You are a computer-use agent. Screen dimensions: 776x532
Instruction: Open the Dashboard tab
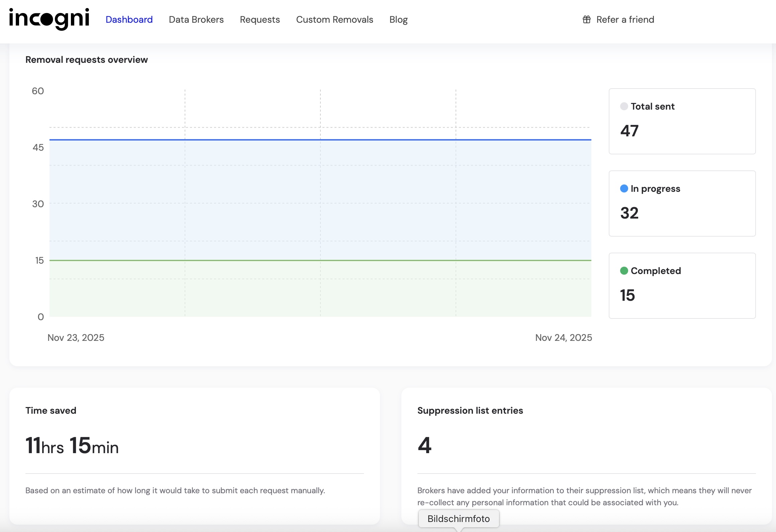pos(129,19)
